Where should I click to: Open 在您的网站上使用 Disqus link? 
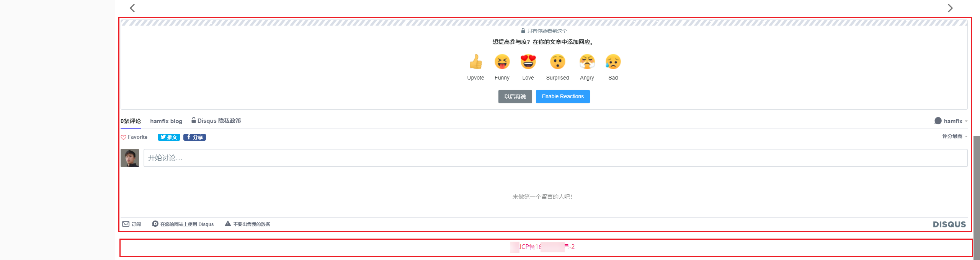(183, 224)
